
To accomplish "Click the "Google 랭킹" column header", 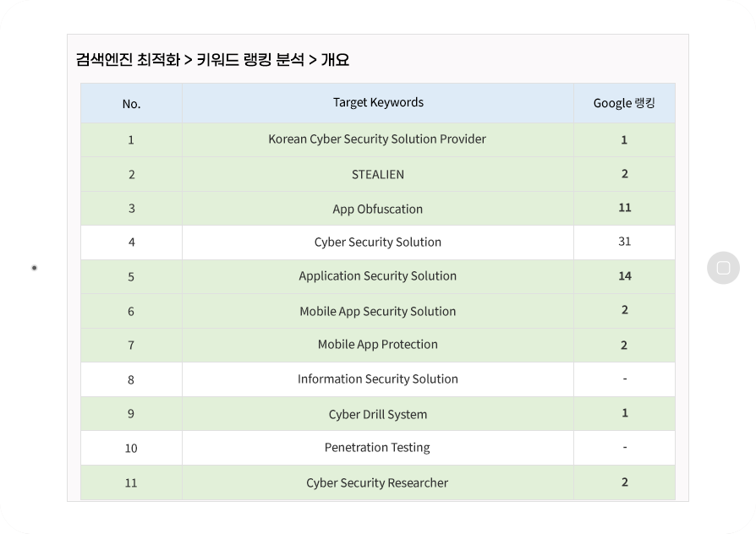I will [x=624, y=103].
